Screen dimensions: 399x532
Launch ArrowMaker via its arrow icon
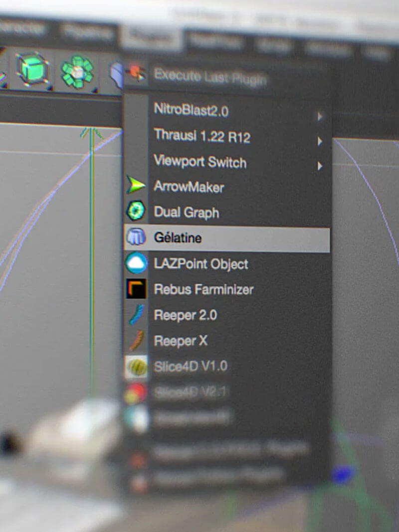(136, 185)
